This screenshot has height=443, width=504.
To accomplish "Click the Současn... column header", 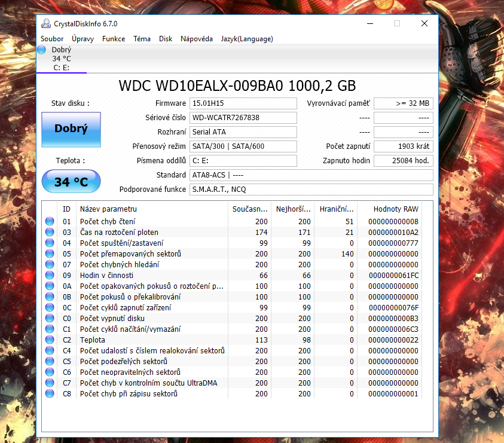I will pos(250,209).
